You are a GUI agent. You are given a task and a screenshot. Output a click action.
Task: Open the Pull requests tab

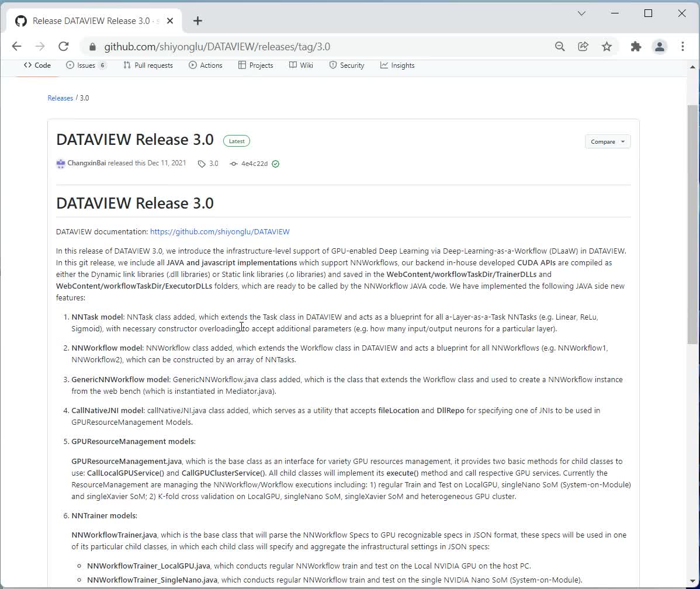pos(148,65)
